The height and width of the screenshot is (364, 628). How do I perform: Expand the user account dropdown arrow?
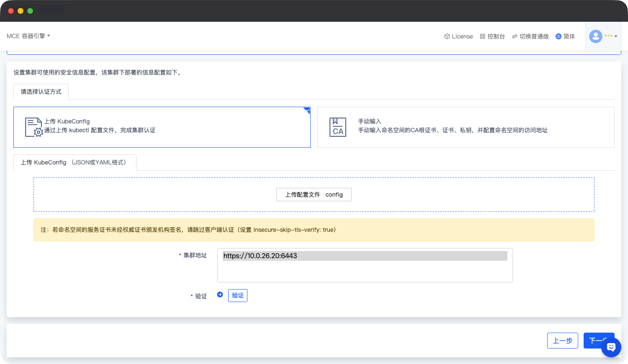[616, 36]
